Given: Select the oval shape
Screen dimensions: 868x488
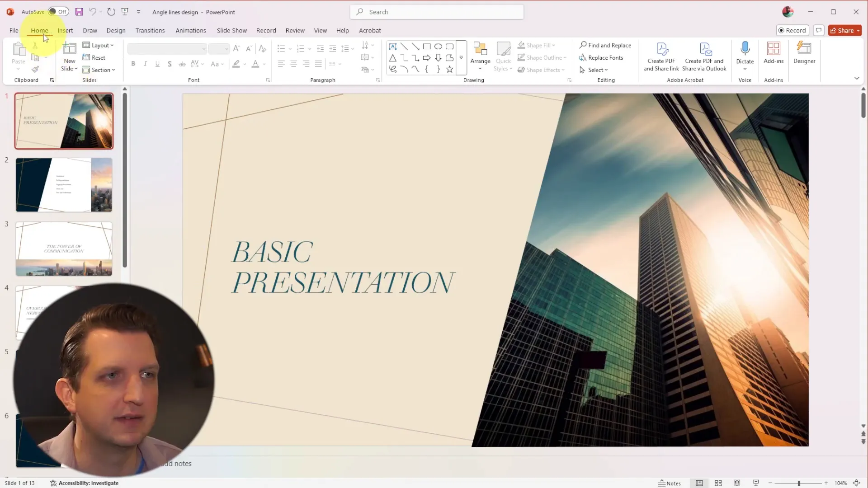Looking at the screenshot, I should pyautogui.click(x=438, y=46).
